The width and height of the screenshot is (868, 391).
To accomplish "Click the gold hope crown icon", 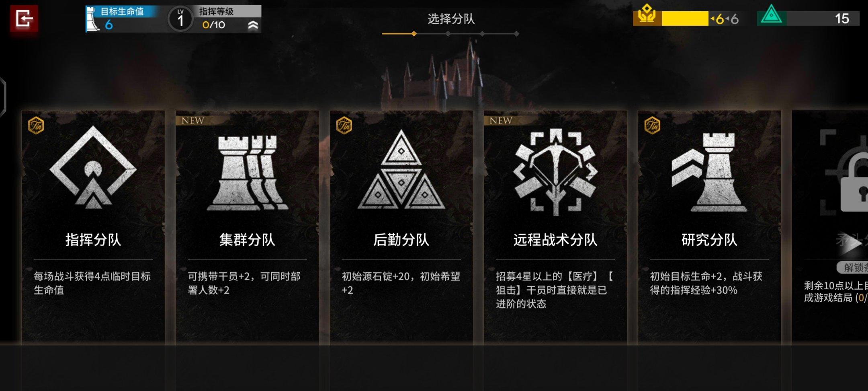I will click(647, 15).
